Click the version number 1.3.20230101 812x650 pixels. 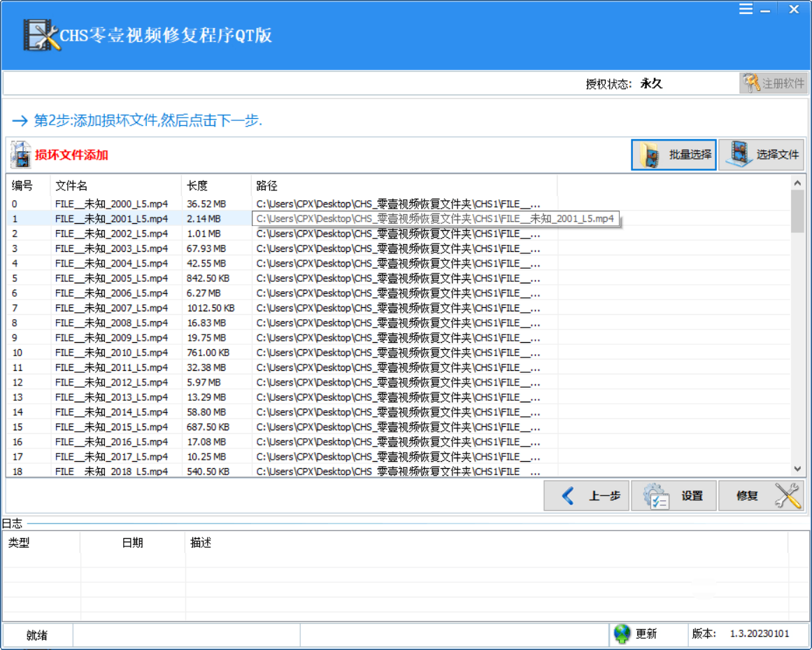(x=759, y=633)
